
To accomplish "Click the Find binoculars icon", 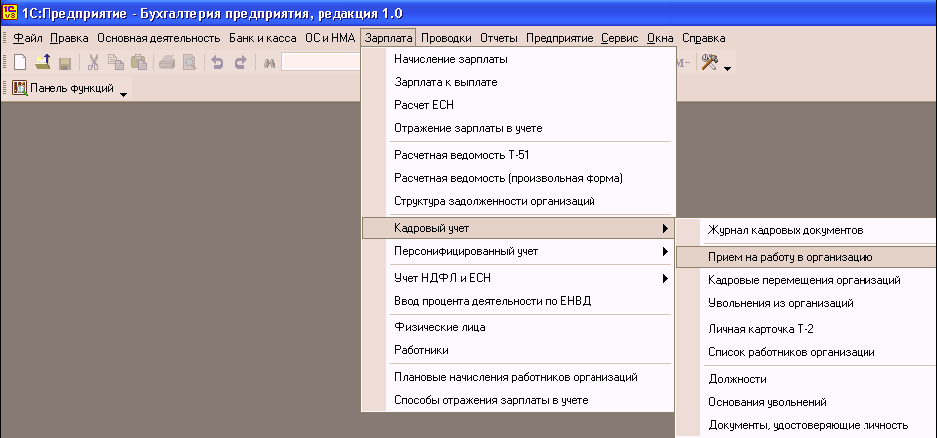I will 268,62.
